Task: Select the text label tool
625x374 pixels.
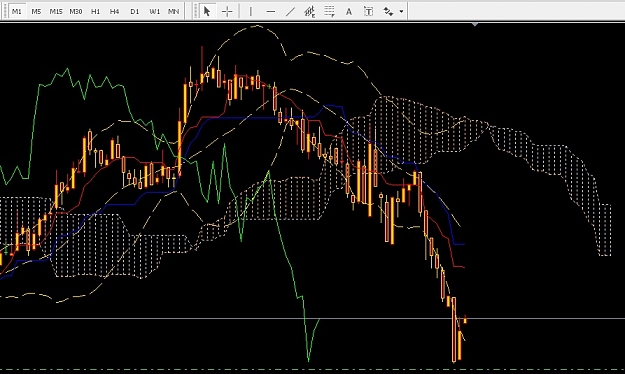Action: click(368, 11)
